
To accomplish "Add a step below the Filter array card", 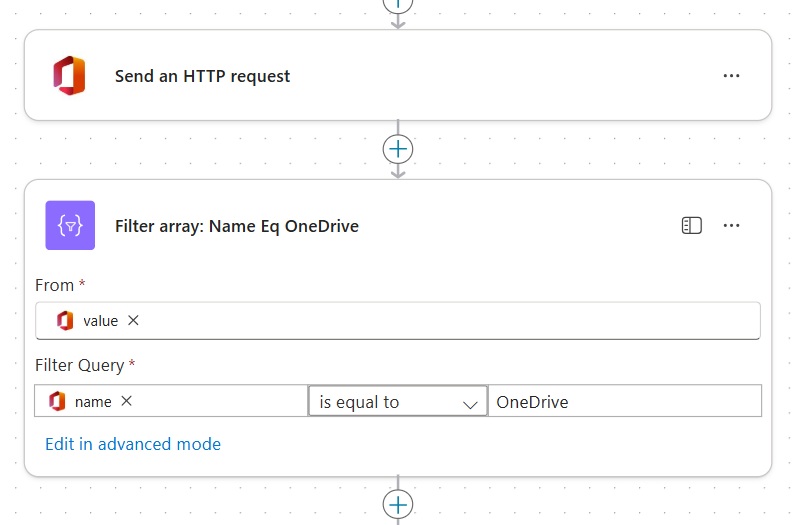I will click(x=398, y=504).
